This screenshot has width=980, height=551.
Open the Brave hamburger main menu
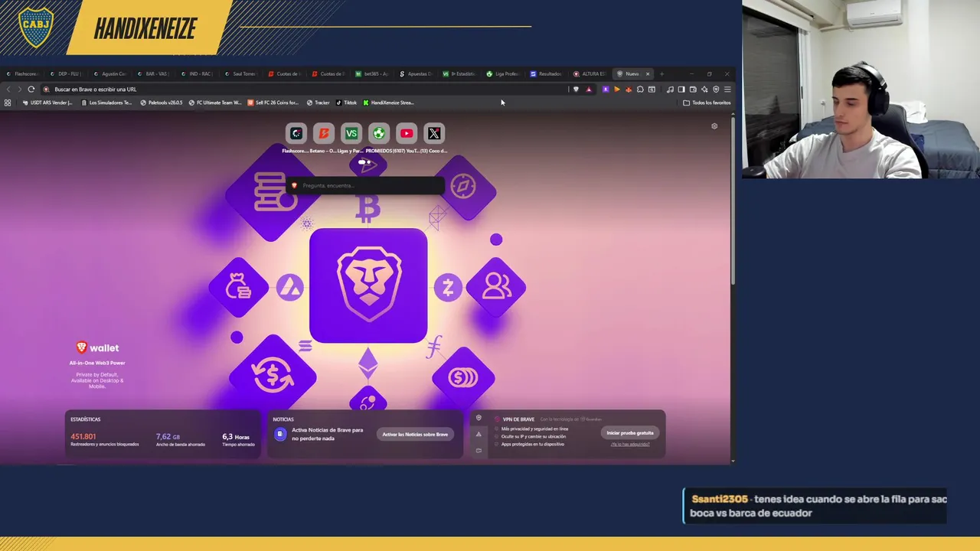tap(727, 90)
